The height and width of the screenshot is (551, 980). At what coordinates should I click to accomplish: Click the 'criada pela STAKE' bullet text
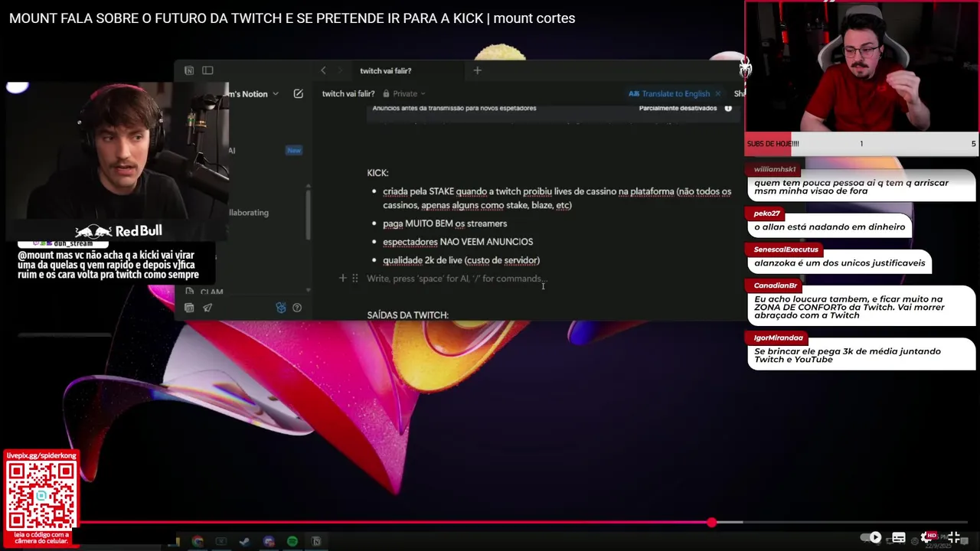tap(557, 198)
